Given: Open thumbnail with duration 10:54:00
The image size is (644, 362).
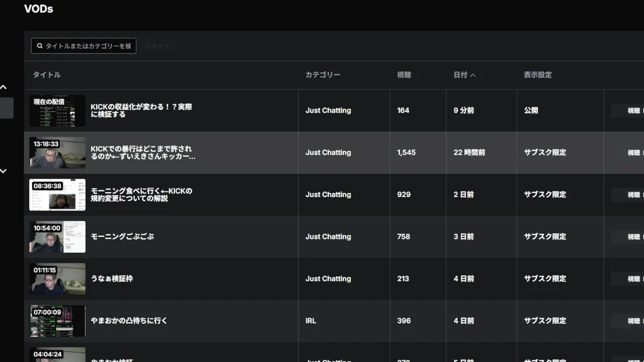Looking at the screenshot, I should 57,237.
